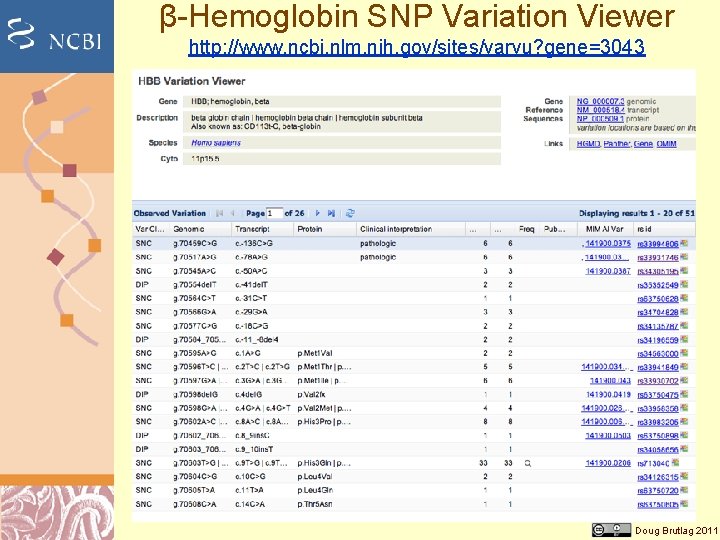Screen dimensions: 720x540
Task: Click the graphic icon beside rs34126315
Action: [x=684, y=477]
